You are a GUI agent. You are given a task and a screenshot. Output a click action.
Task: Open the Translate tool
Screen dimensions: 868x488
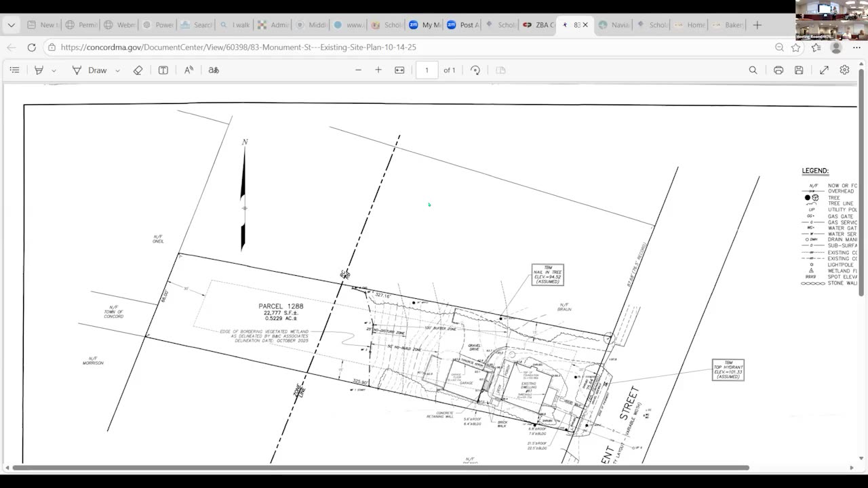[x=214, y=70]
